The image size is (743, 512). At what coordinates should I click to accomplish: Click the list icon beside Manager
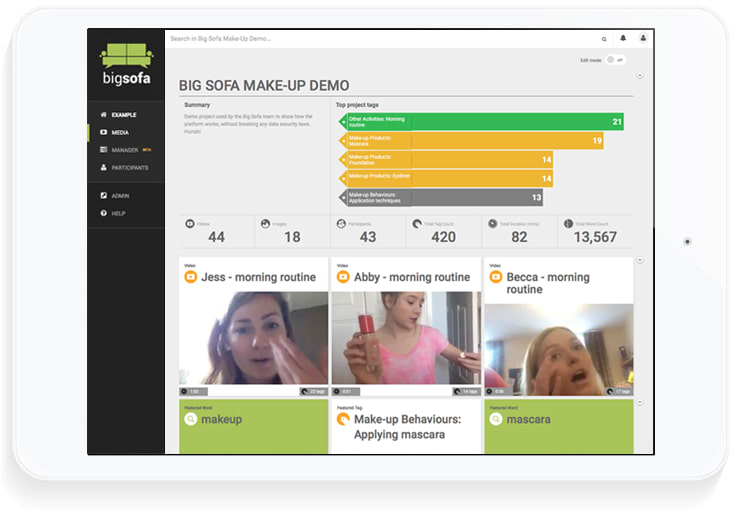(103, 150)
